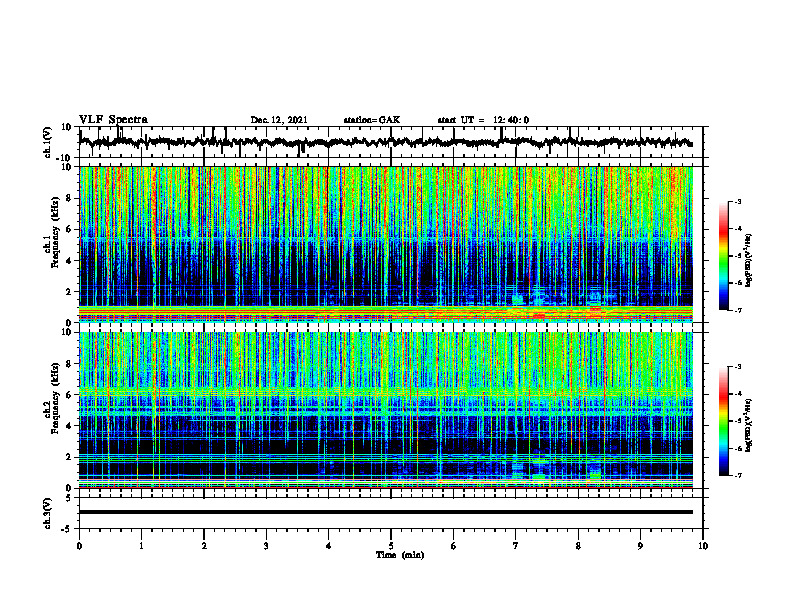The image size is (792, 612).
Task: Click the ch.2 colorbar log(PSD) label
Action: pyautogui.click(x=749, y=425)
